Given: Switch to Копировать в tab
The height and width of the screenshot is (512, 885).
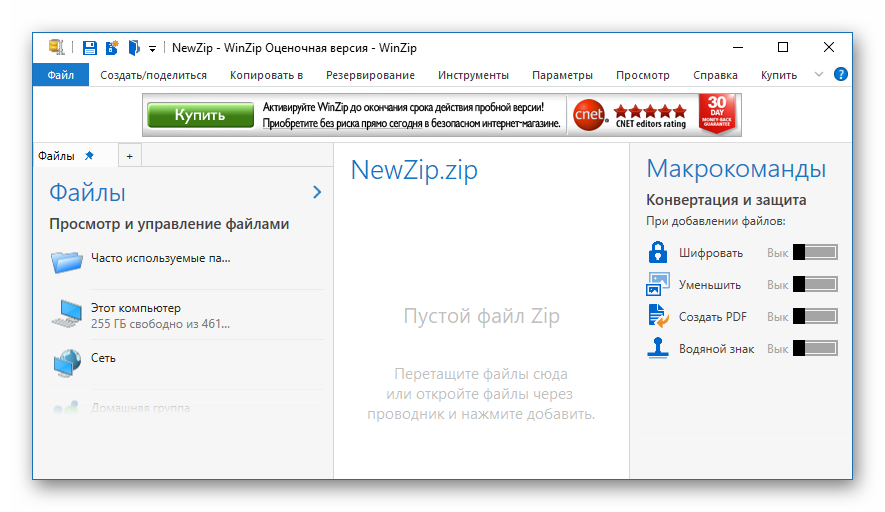Looking at the screenshot, I should [x=266, y=75].
